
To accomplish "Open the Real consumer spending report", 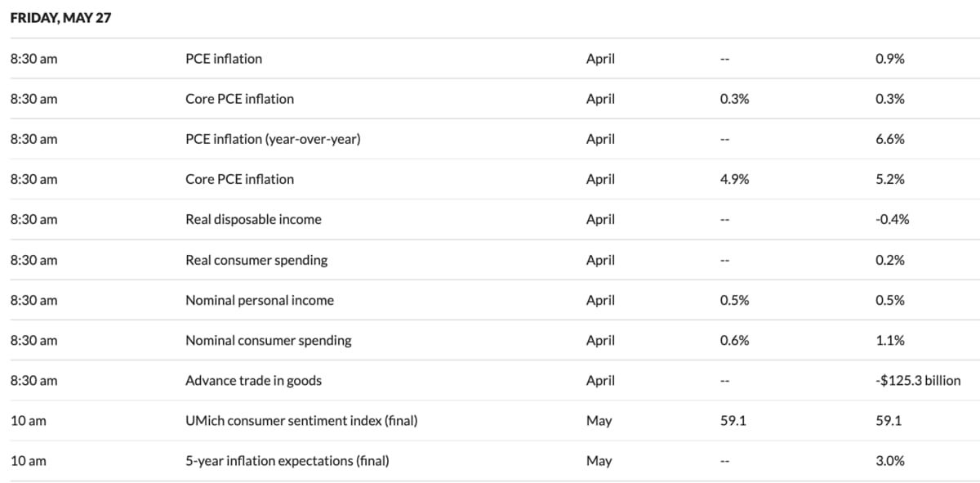I will point(256,260).
